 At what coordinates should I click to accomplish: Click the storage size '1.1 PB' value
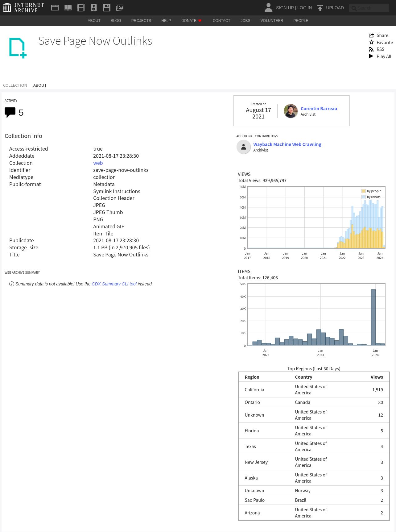click(121, 247)
